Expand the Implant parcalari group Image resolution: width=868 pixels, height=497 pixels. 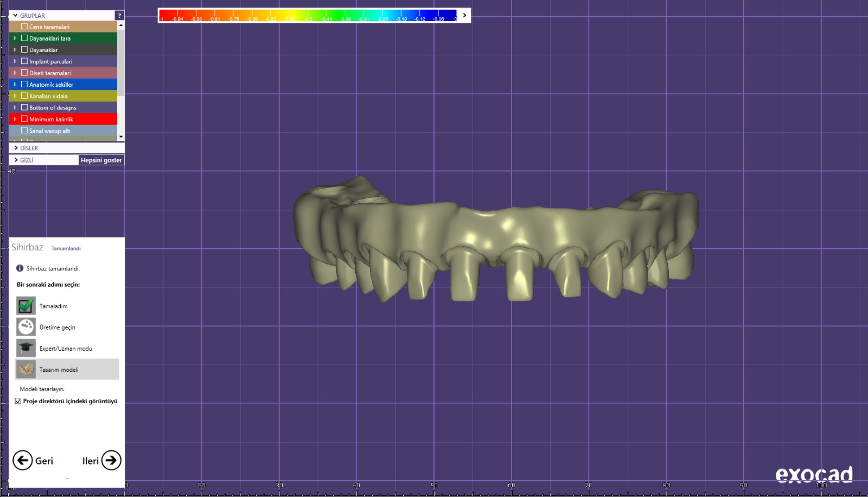(15, 61)
